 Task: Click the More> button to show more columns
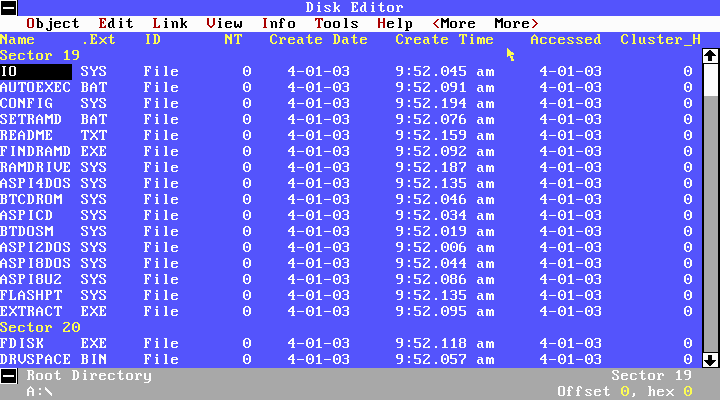point(517,23)
